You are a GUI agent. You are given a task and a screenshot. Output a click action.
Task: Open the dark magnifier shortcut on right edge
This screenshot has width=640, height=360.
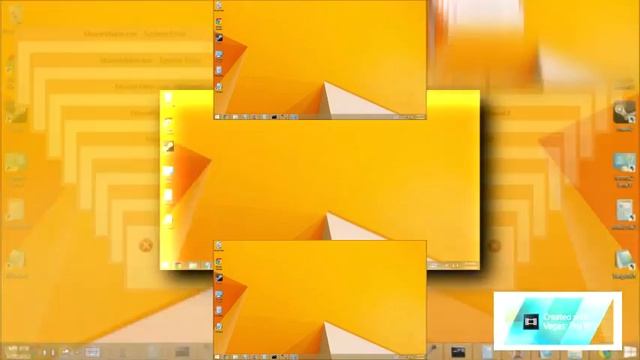click(624, 113)
